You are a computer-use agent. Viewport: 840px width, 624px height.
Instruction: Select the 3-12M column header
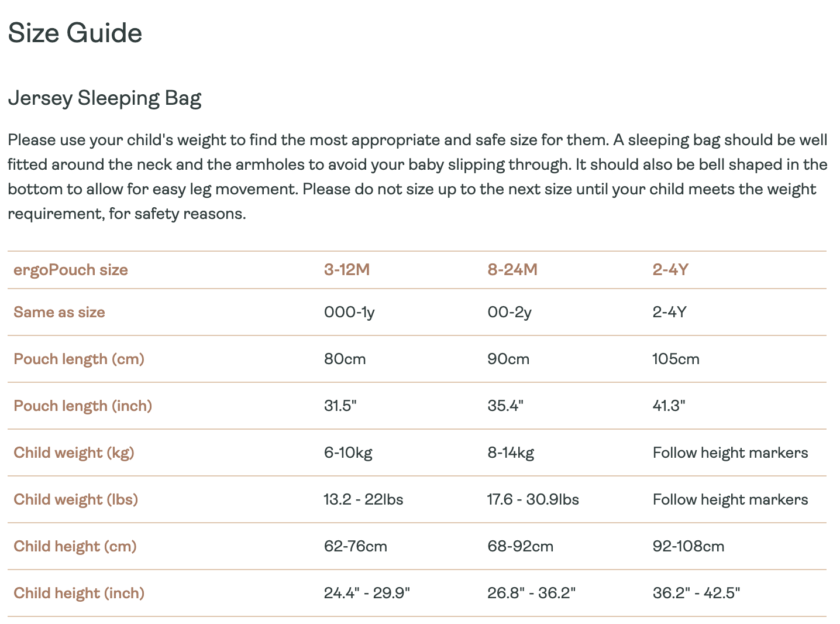[347, 270]
